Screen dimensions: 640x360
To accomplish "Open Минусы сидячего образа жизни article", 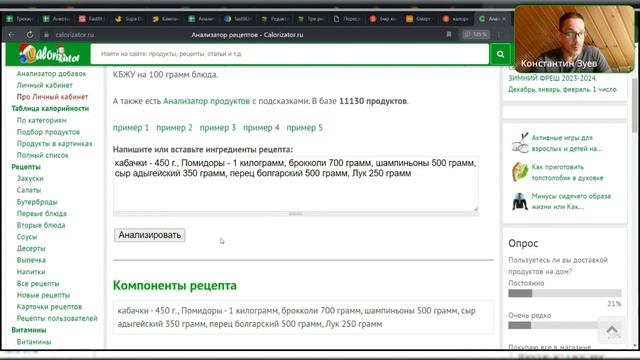I will pos(571,201).
